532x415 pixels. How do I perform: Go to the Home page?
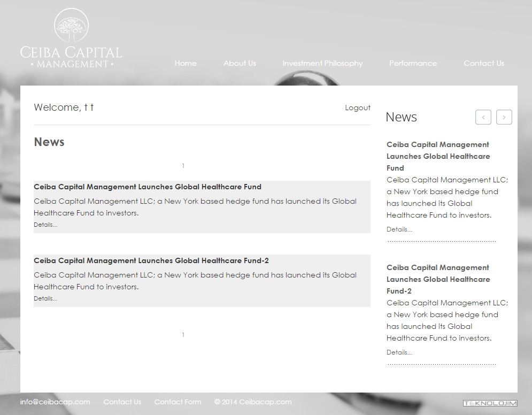click(x=185, y=63)
